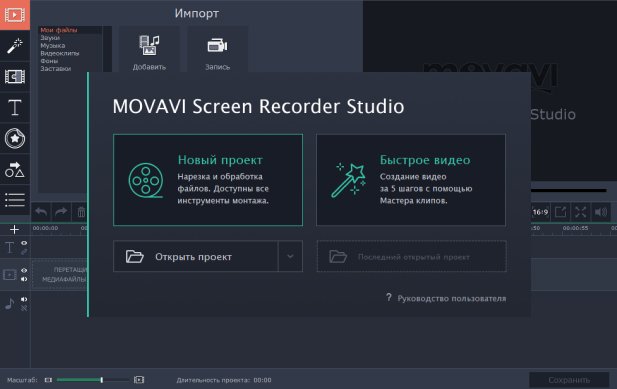This screenshot has width=617, height=389.
Task: Select Мои файлы in import list
Action: 59,30
